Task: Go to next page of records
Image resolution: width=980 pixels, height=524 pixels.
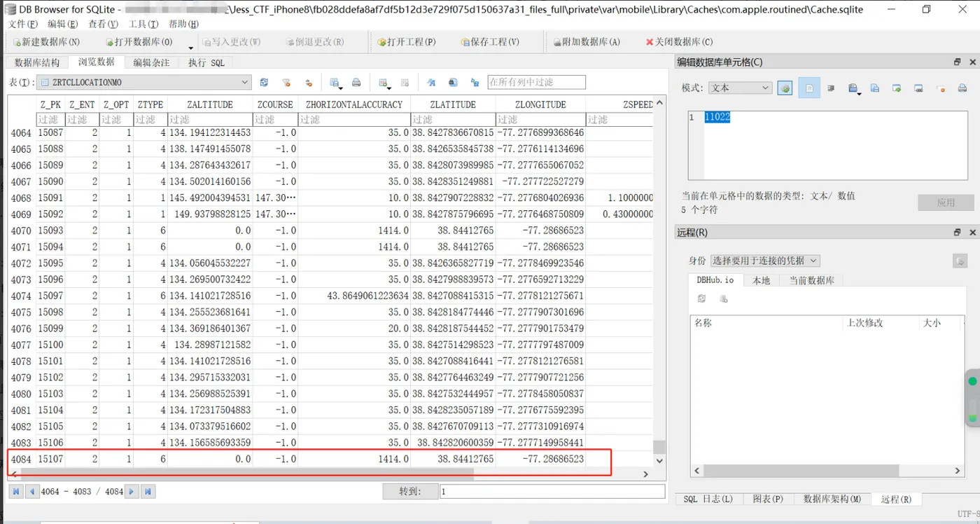Action: click(x=132, y=492)
